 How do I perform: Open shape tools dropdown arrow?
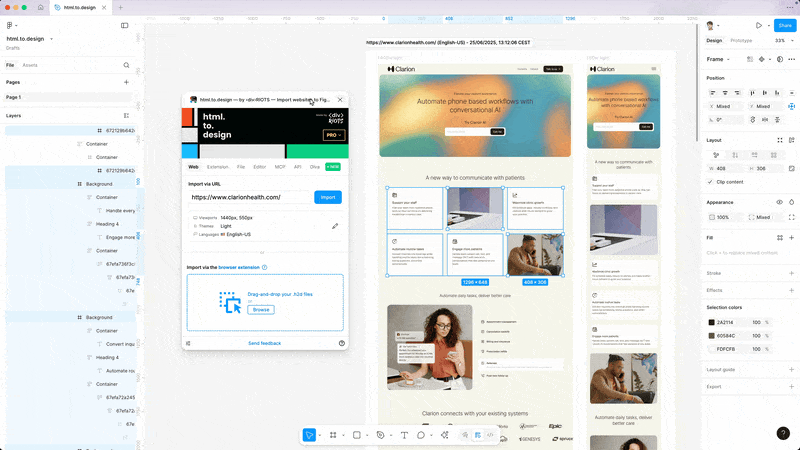click(x=367, y=435)
